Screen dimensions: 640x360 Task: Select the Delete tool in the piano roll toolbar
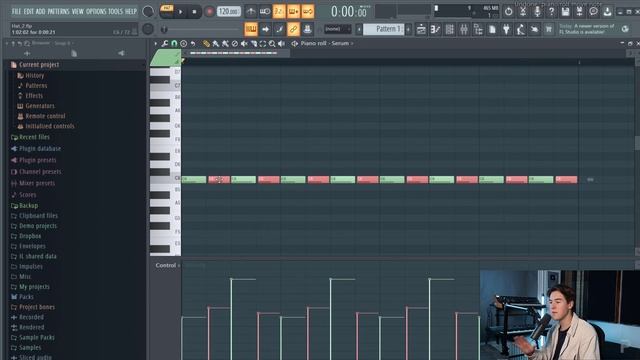234,44
